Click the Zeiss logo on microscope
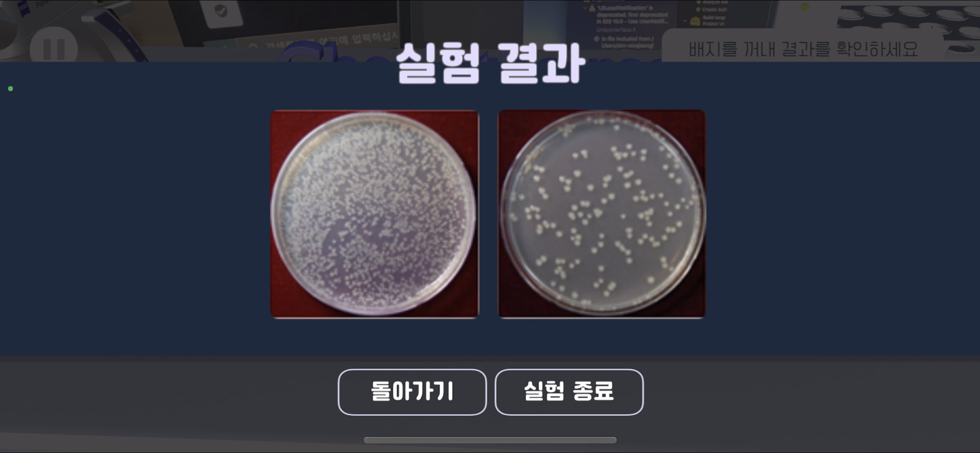 click(x=24, y=8)
